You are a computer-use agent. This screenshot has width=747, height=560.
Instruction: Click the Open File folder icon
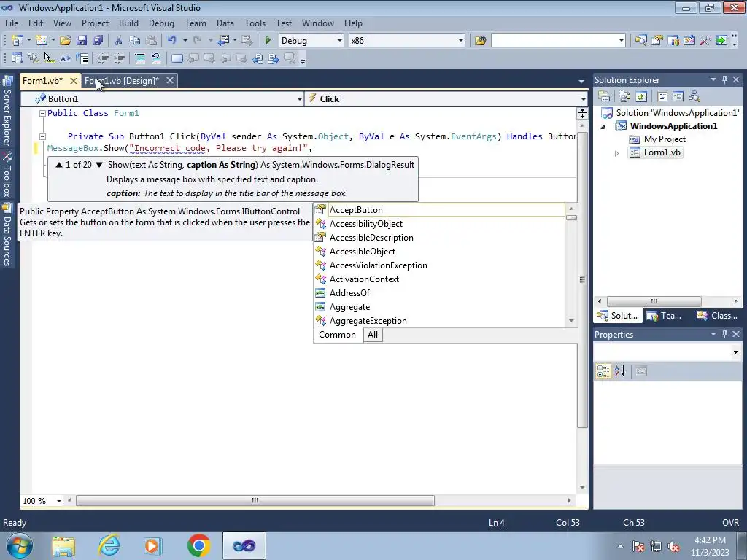tap(66, 41)
